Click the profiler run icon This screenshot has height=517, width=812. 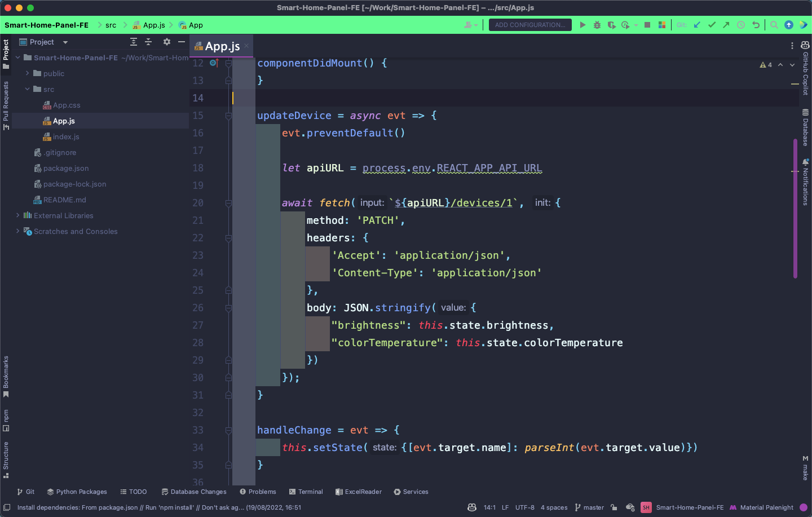pos(625,25)
